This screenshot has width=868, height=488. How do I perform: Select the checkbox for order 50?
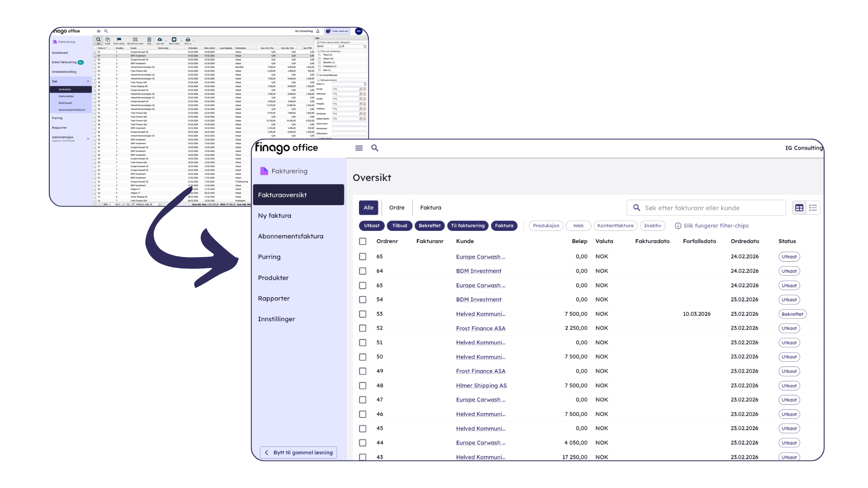coord(363,357)
